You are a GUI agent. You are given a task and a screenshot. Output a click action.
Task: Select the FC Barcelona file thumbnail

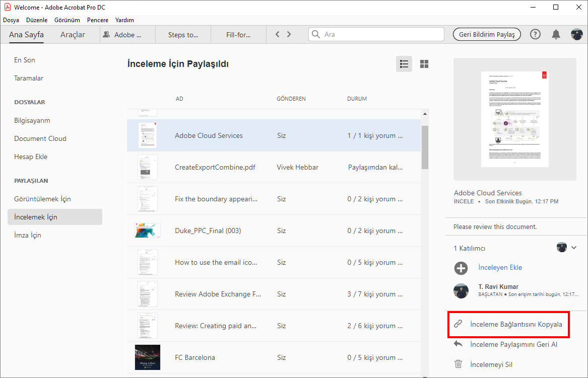(148, 357)
